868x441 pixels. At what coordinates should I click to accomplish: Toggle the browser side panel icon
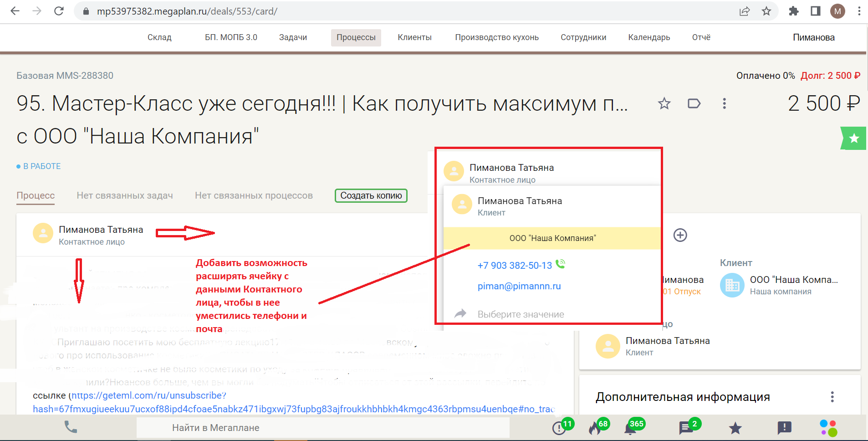[x=816, y=11]
